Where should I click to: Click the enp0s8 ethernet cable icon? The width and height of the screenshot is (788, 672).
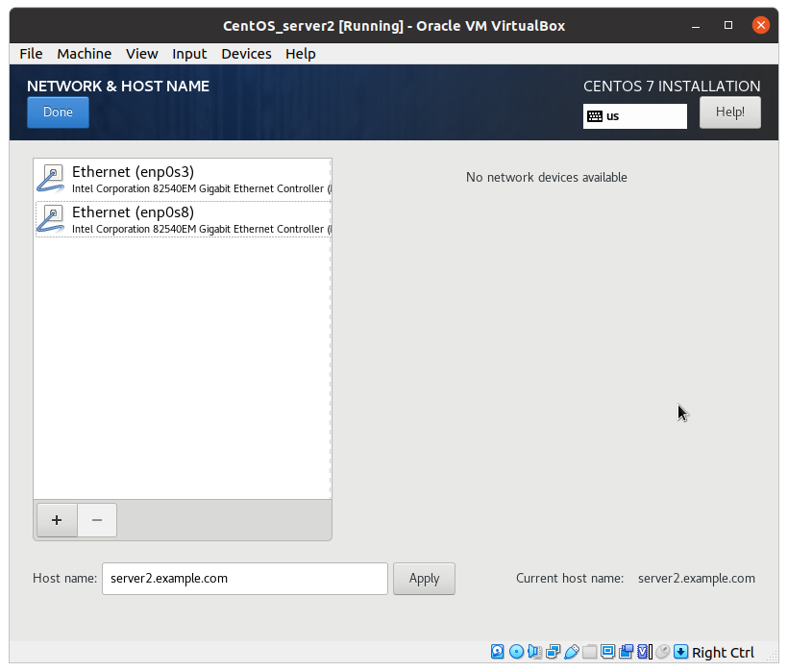(50, 219)
